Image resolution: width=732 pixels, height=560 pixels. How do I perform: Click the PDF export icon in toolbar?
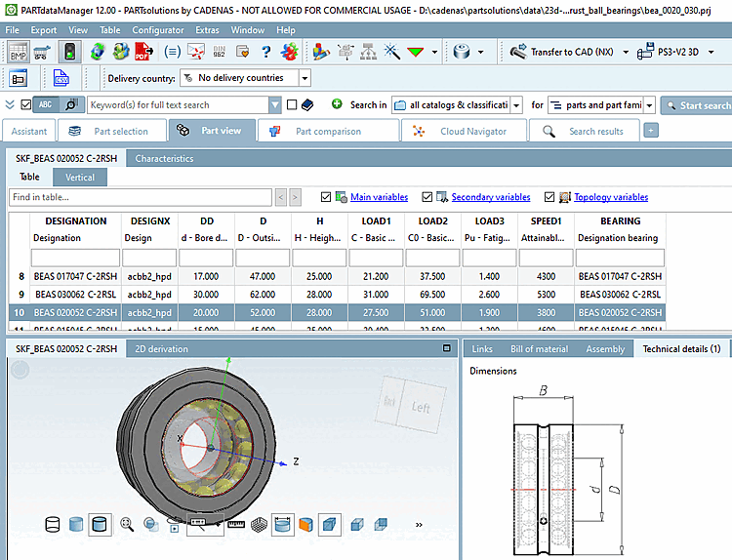pyautogui.click(x=142, y=52)
